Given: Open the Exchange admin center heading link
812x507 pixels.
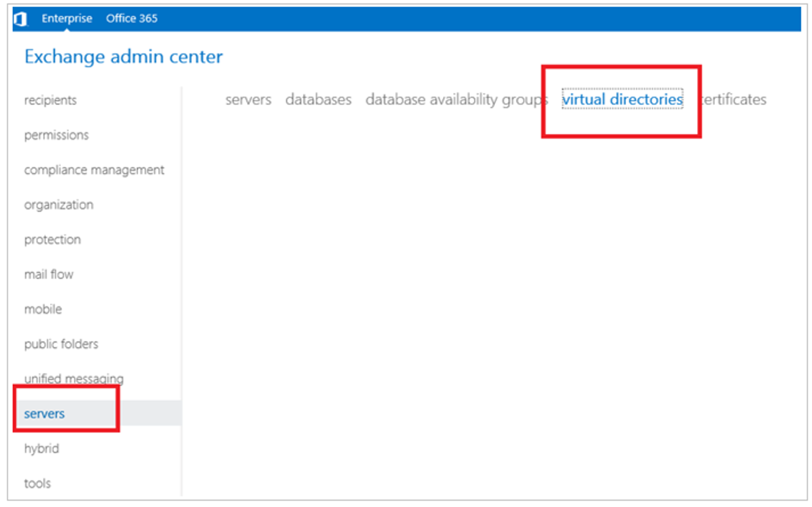Looking at the screenshot, I should 124,57.
